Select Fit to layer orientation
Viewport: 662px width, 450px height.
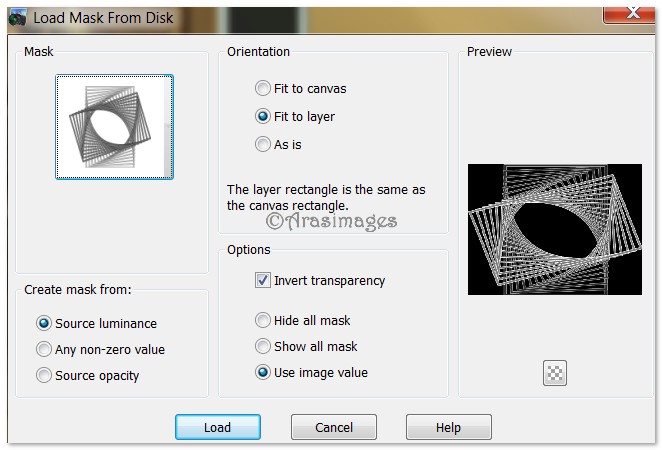(x=263, y=116)
